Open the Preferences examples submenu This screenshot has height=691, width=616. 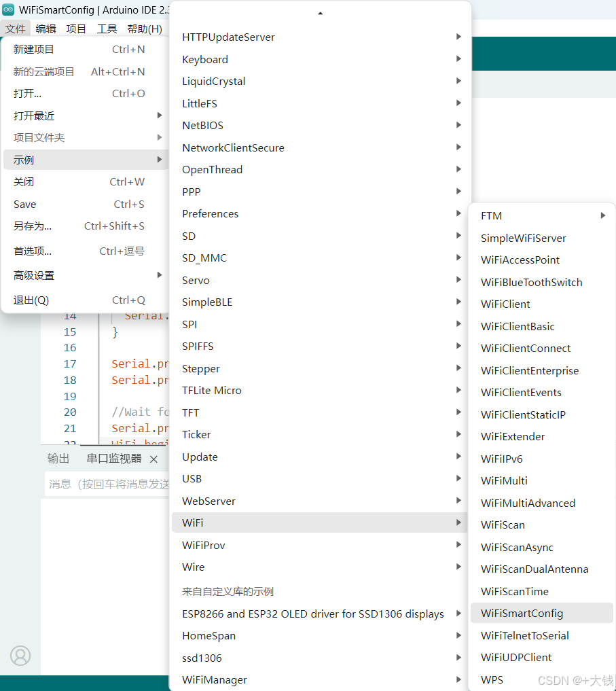coord(321,214)
